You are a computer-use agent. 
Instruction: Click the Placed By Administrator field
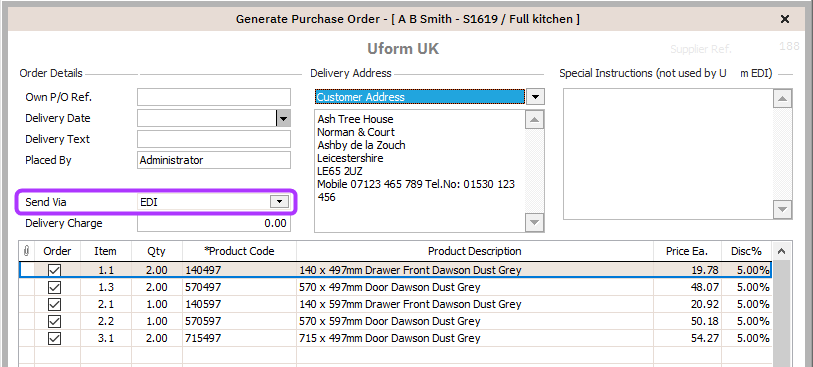[214, 160]
